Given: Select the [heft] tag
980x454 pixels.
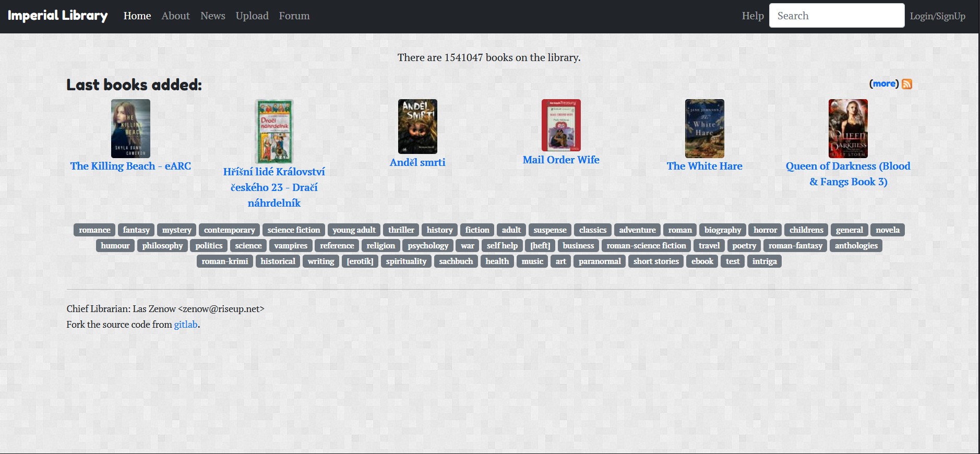Looking at the screenshot, I should pos(540,246).
